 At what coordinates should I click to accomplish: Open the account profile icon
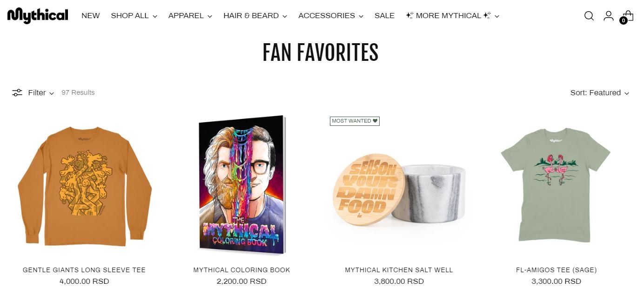[609, 16]
